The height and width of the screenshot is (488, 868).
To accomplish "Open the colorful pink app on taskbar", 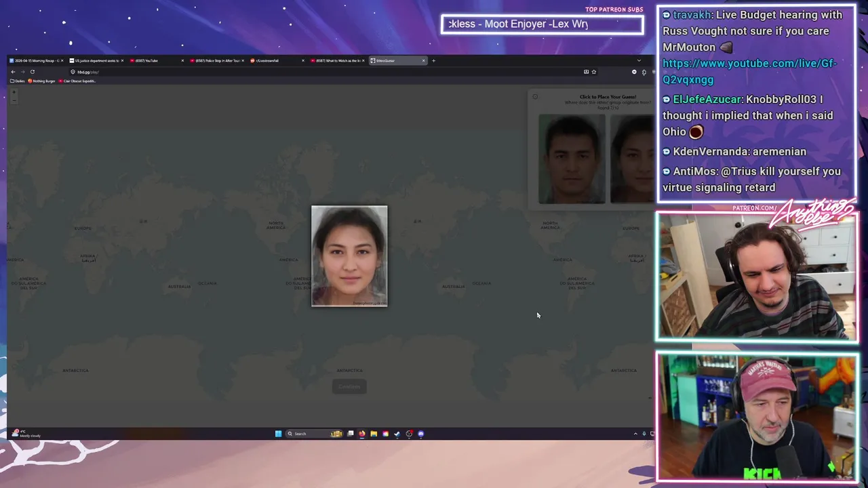I will point(385,434).
